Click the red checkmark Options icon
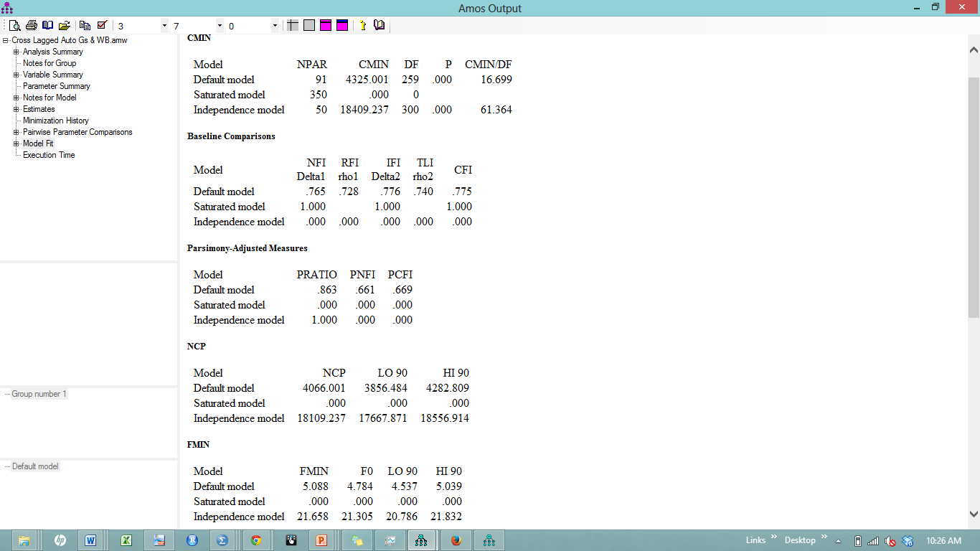 (101, 26)
